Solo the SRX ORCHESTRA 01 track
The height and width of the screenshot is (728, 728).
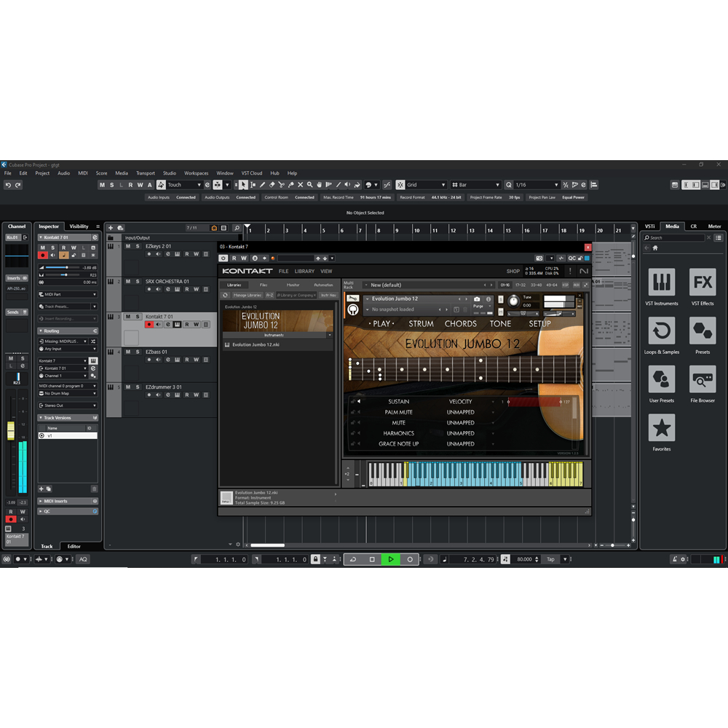[138, 282]
